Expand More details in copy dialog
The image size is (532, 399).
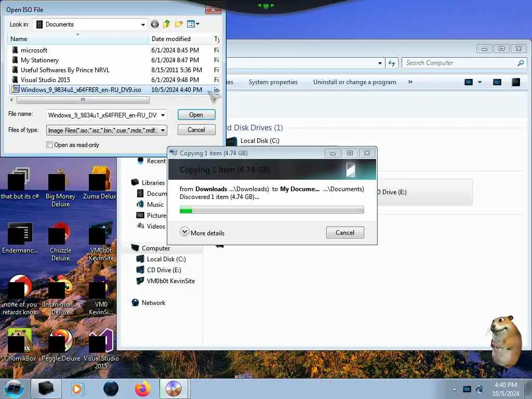pyautogui.click(x=202, y=233)
